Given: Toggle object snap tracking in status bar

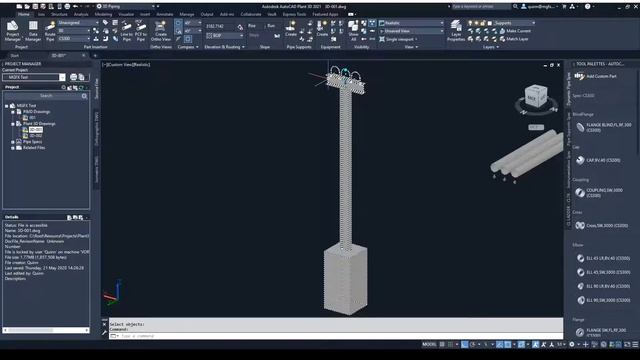Looking at the screenshot, I should coord(500,344).
